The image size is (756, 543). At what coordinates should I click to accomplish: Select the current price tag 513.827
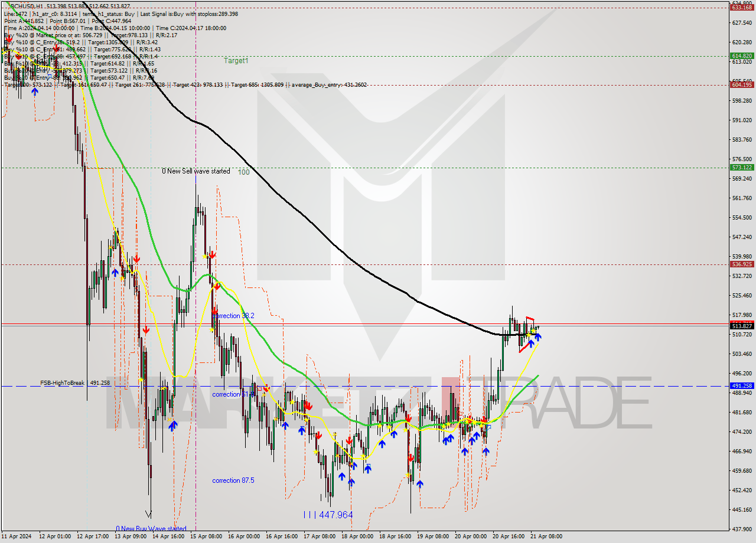pos(741,326)
